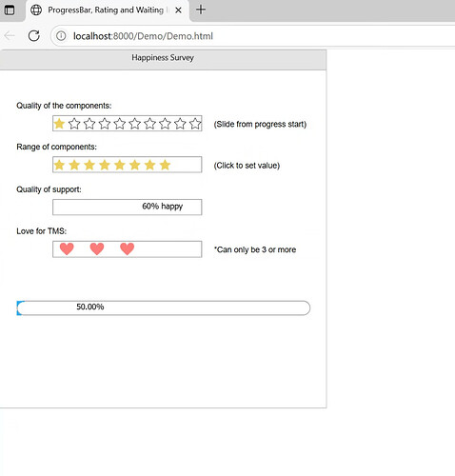Go back with the browser back arrow
455x476 pixels.
(x=10, y=36)
